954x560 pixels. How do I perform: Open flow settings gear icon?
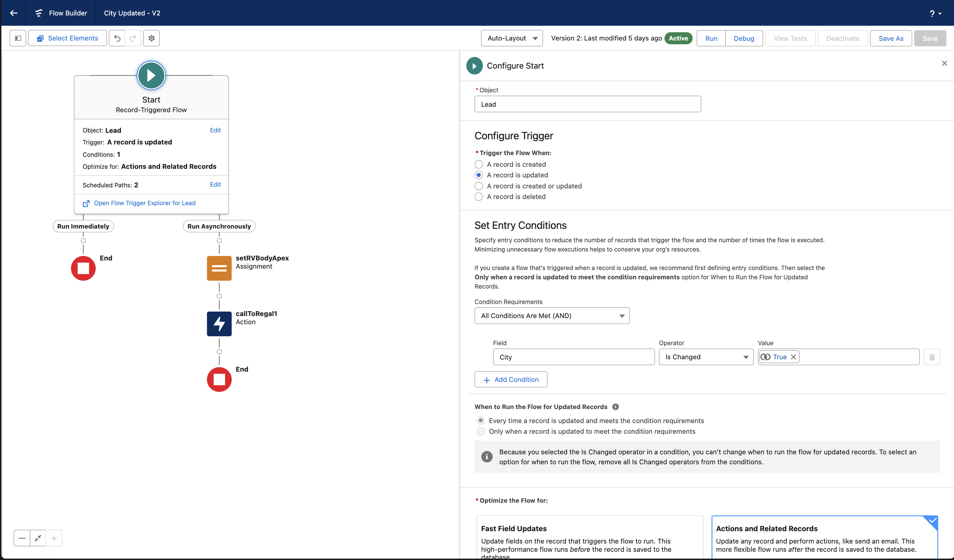coord(151,38)
